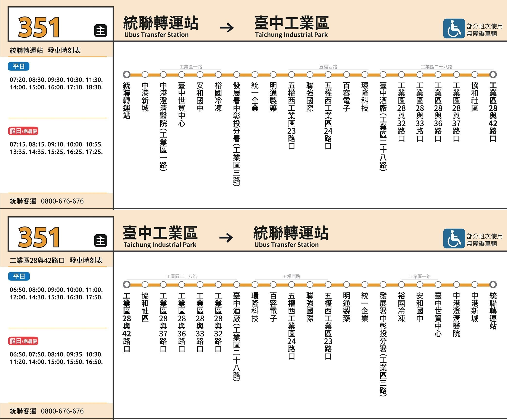The height and width of the screenshot is (420, 507).
Task: Click the lower '統聯客運 0800-676-676' contact line
Action: coord(47,411)
